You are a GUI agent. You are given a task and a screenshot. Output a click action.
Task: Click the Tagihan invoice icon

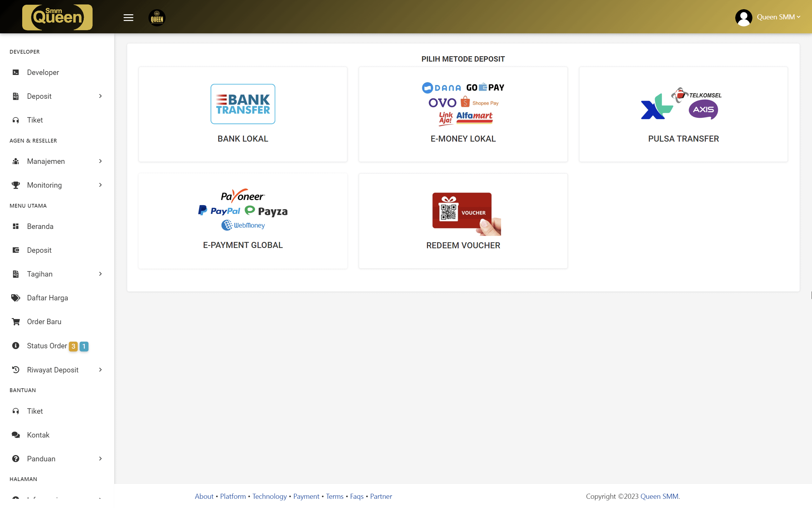coord(16,274)
